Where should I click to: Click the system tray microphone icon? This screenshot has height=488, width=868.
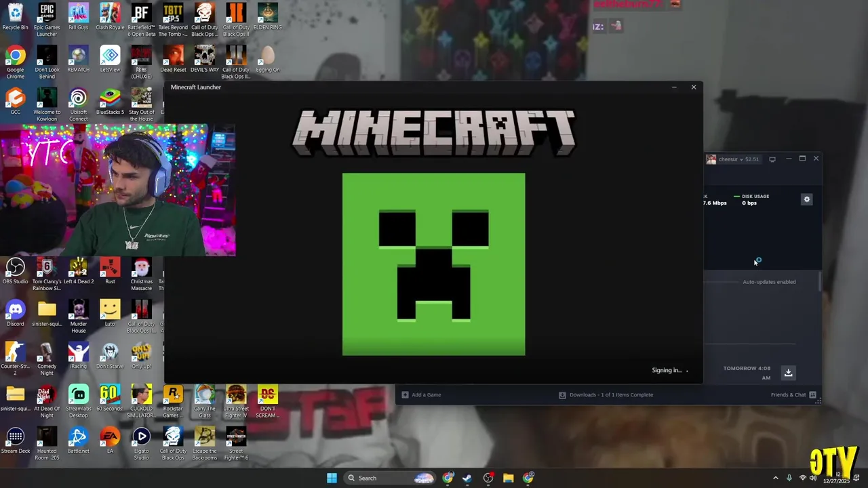click(x=789, y=478)
